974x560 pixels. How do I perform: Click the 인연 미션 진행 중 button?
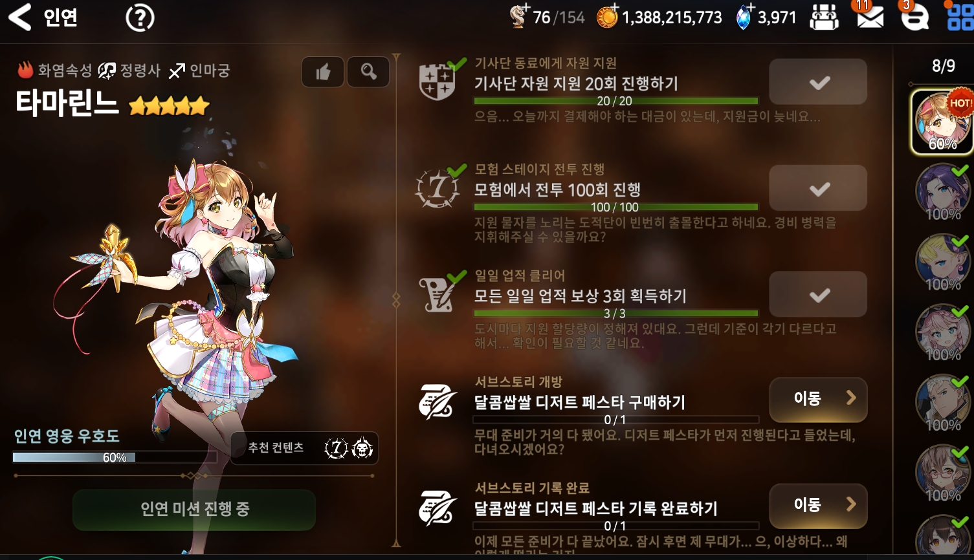(194, 510)
